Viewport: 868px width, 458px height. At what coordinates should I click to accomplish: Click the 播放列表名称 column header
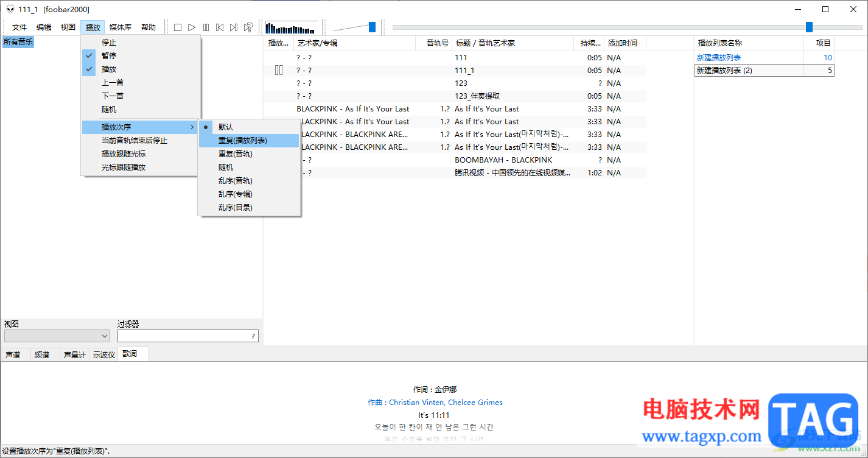click(x=749, y=43)
